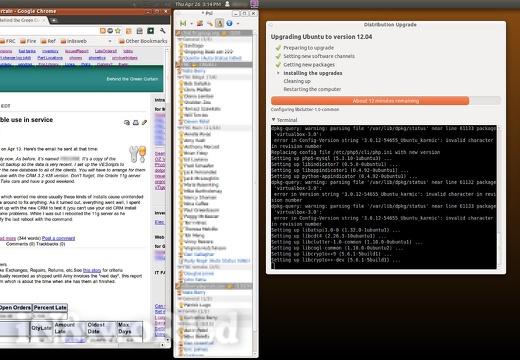Follow the phonetics link
The image size is (520, 360).
pos(97,58)
